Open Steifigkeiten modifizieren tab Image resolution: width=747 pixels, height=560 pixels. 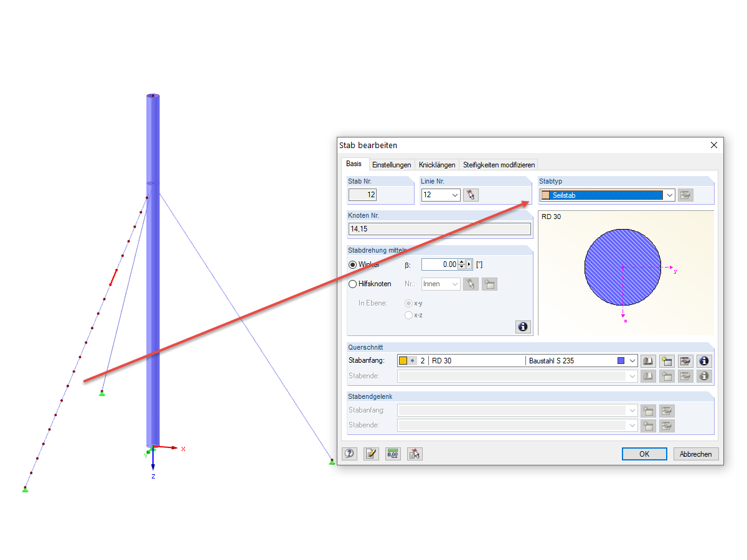[x=499, y=165]
